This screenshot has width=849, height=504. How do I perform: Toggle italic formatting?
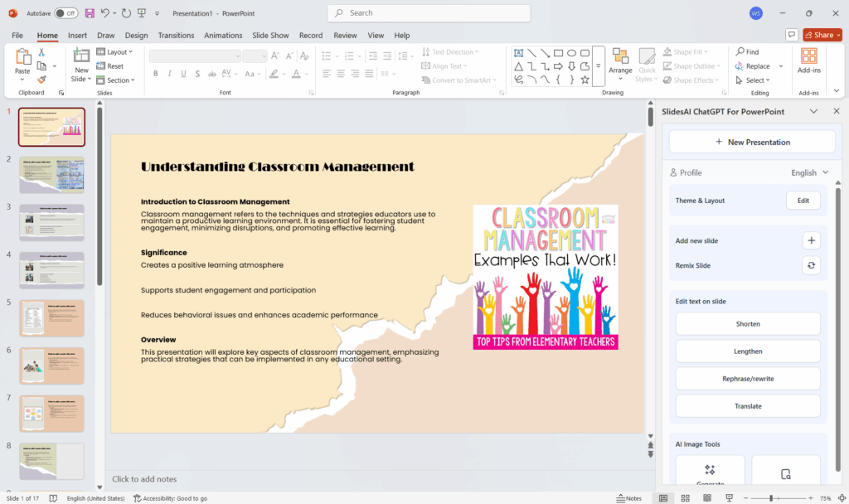tap(170, 74)
